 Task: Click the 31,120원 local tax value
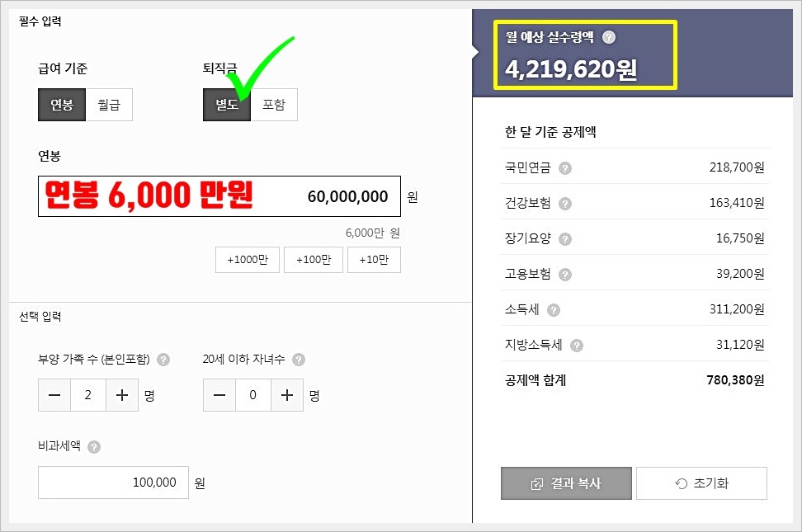[740, 345]
